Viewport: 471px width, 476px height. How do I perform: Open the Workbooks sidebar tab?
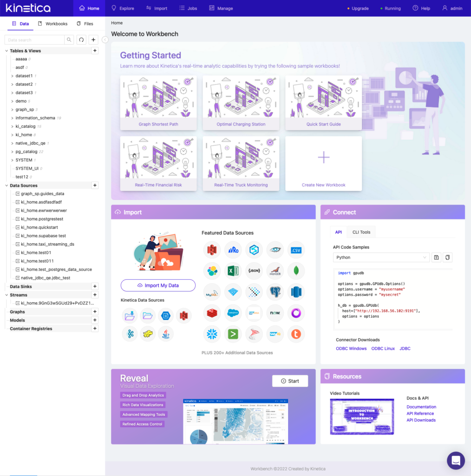coord(52,24)
